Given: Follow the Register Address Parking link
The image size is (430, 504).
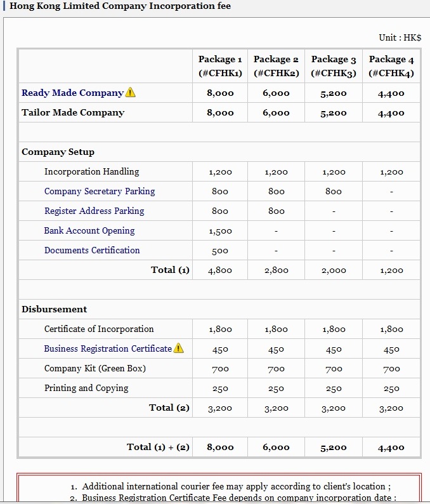Looking at the screenshot, I should point(94,211).
